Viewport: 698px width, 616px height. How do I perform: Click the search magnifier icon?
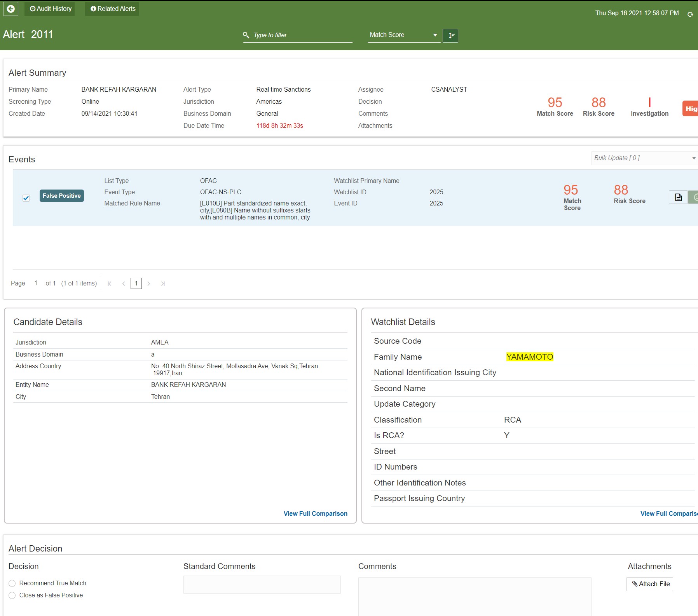pyautogui.click(x=246, y=35)
